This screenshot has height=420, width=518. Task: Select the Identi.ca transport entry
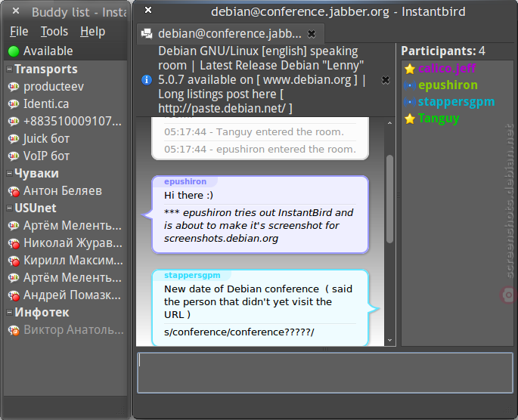click(x=65, y=104)
